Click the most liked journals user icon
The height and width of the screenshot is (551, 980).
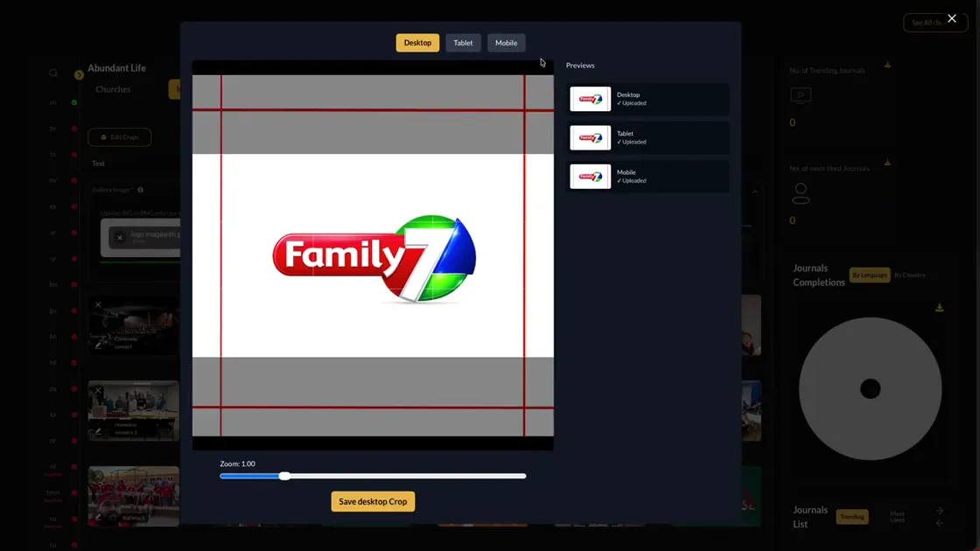coord(801,193)
